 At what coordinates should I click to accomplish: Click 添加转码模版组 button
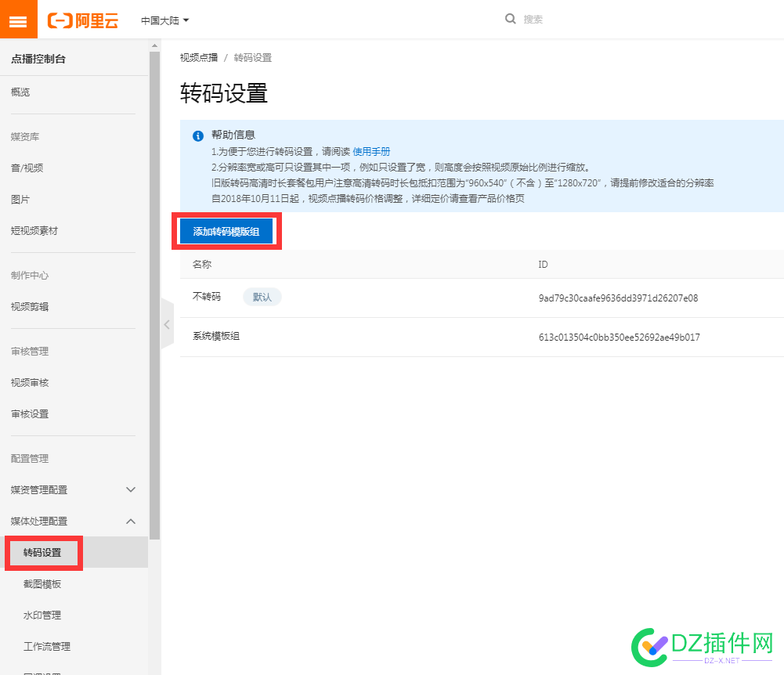(x=226, y=231)
